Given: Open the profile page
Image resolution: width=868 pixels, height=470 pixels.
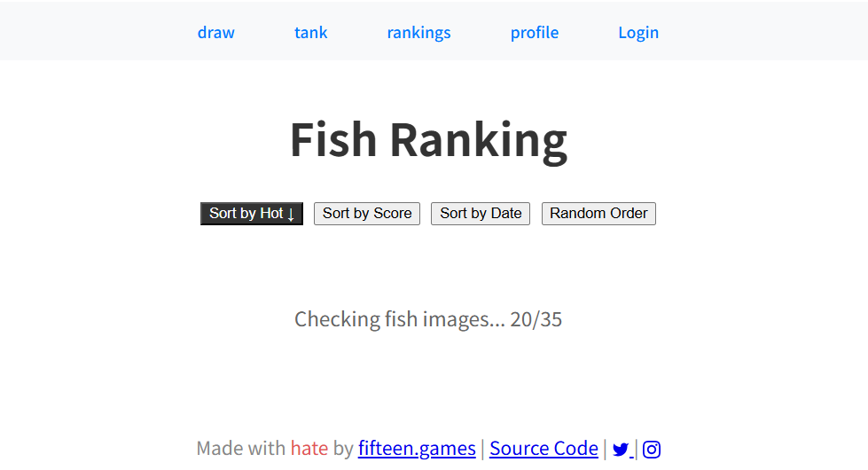Looking at the screenshot, I should coord(535,33).
